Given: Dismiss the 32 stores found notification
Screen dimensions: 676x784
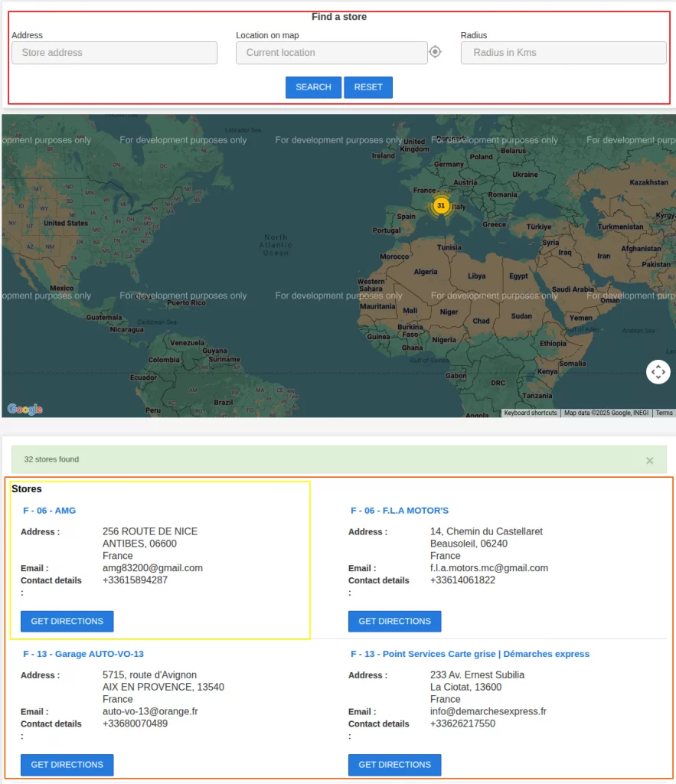Looking at the screenshot, I should click(650, 460).
